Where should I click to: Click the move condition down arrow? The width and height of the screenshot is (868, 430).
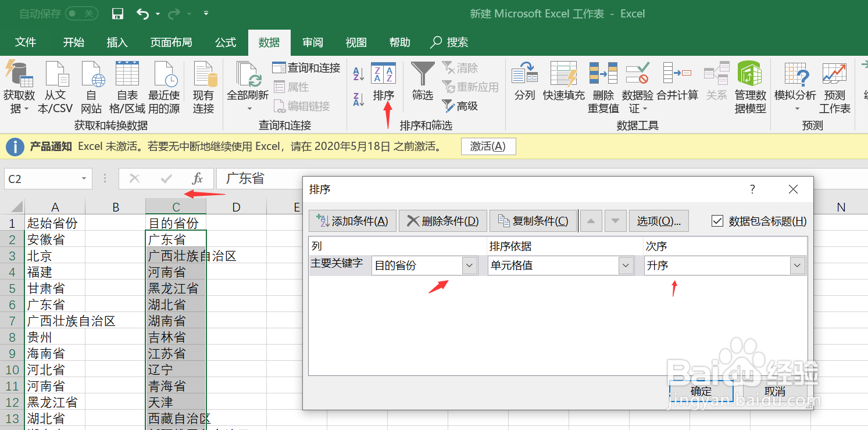[x=615, y=221]
